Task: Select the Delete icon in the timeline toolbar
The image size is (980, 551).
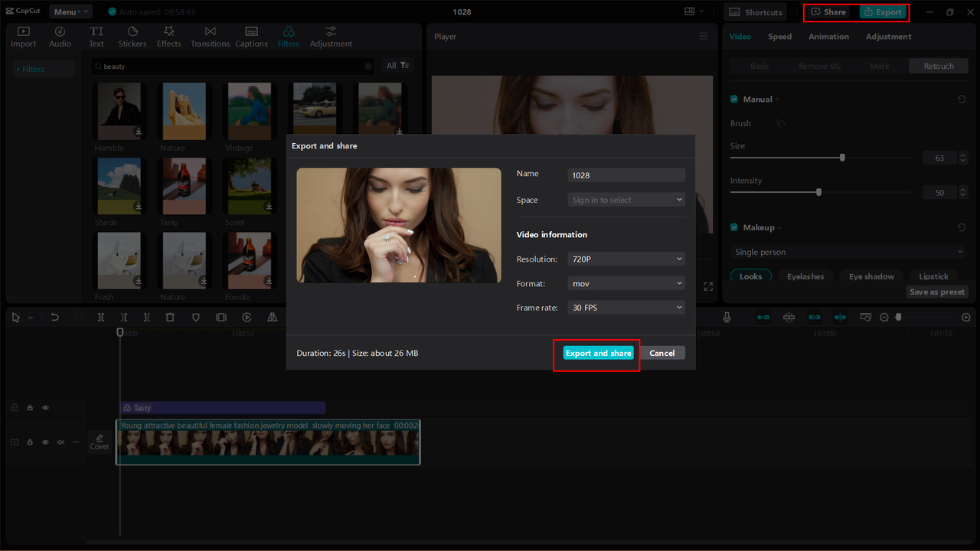Action: (170, 317)
